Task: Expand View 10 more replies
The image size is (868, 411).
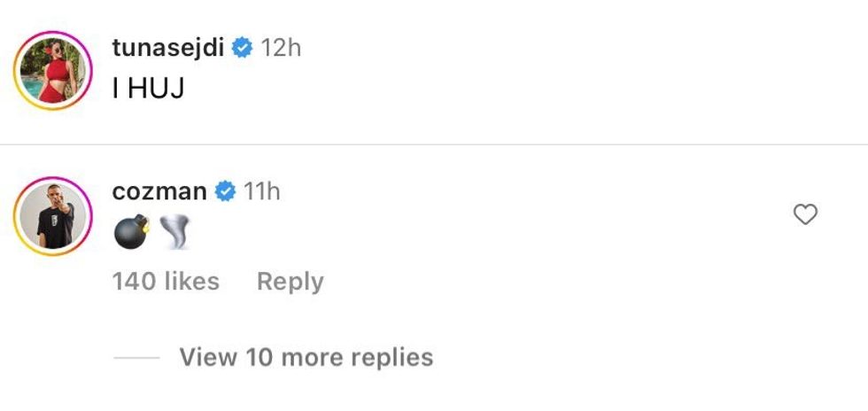Action: 306,357
